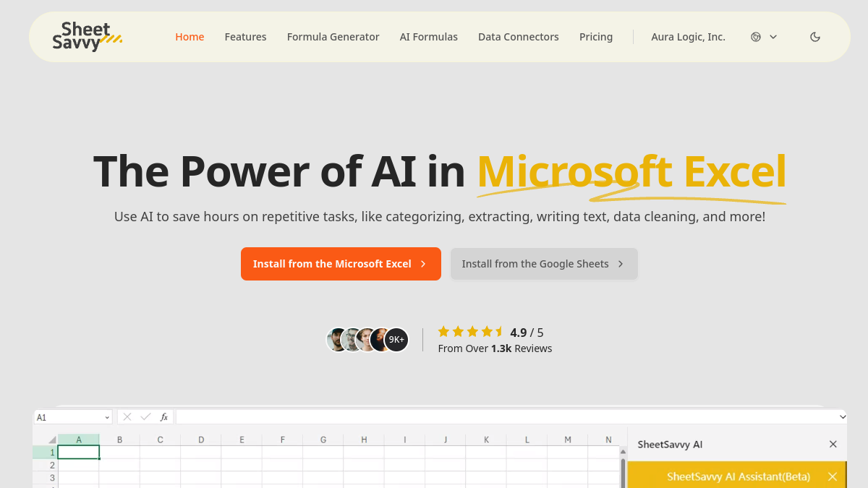Viewport: 868px width, 488px height.
Task: Visit the Pricing page
Action: coord(596,37)
